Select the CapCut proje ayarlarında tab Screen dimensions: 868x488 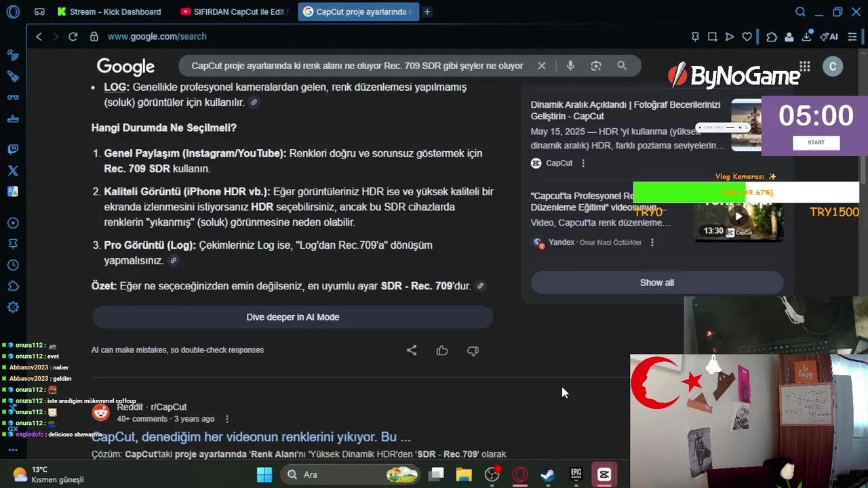pyautogui.click(x=358, y=12)
